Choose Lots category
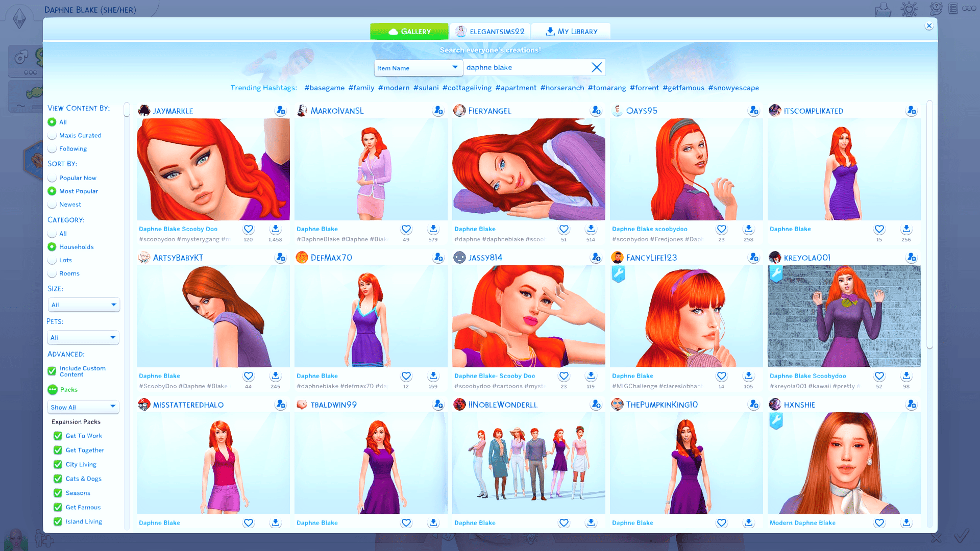The image size is (980, 551). 52,260
